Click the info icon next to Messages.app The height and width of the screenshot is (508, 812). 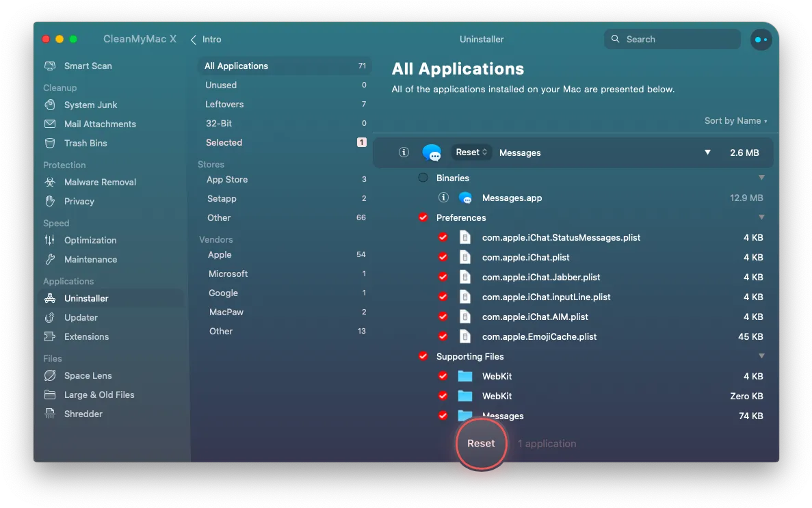coord(443,198)
